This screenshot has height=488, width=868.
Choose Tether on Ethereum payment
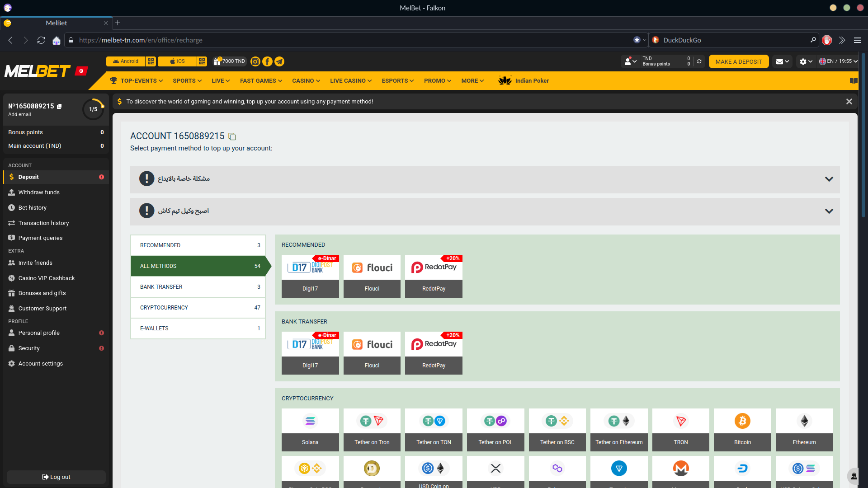point(619,430)
